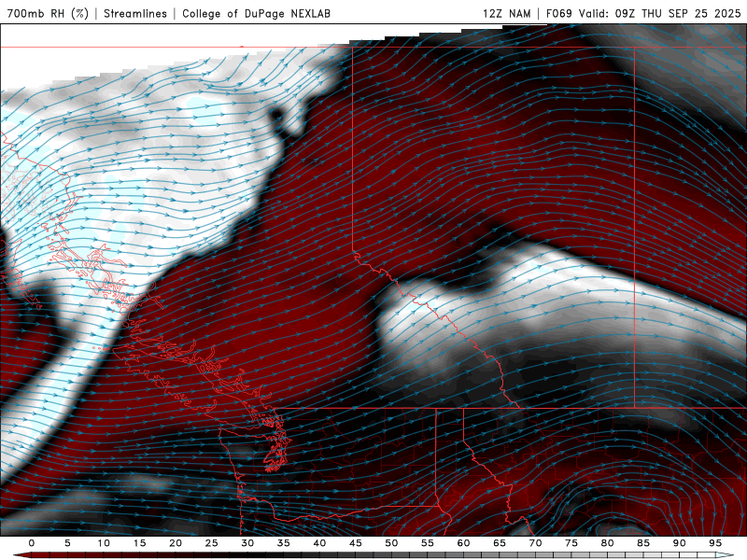
Task: Click the 70 label on legend
Action: click(x=535, y=543)
